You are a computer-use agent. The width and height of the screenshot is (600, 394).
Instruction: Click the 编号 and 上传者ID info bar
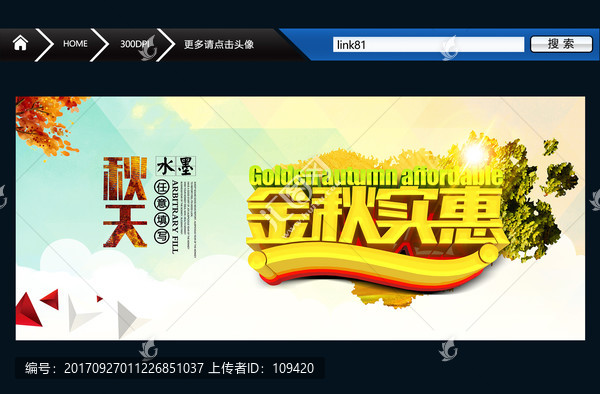point(170,368)
